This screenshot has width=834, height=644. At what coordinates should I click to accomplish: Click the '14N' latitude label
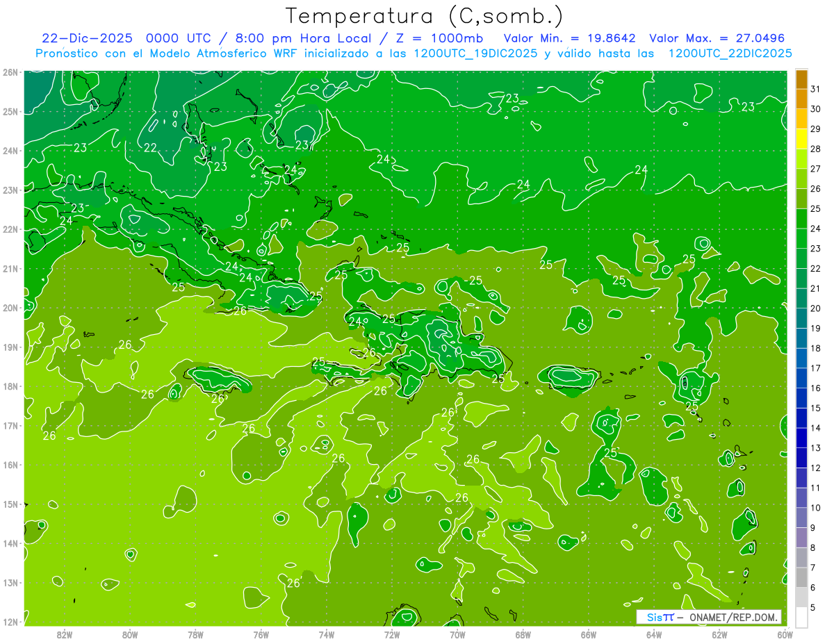point(10,543)
